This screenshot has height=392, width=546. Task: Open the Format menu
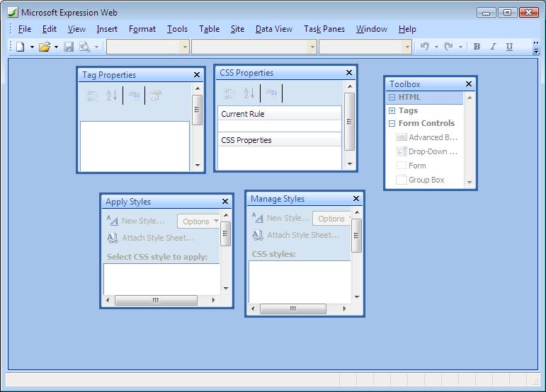[142, 29]
